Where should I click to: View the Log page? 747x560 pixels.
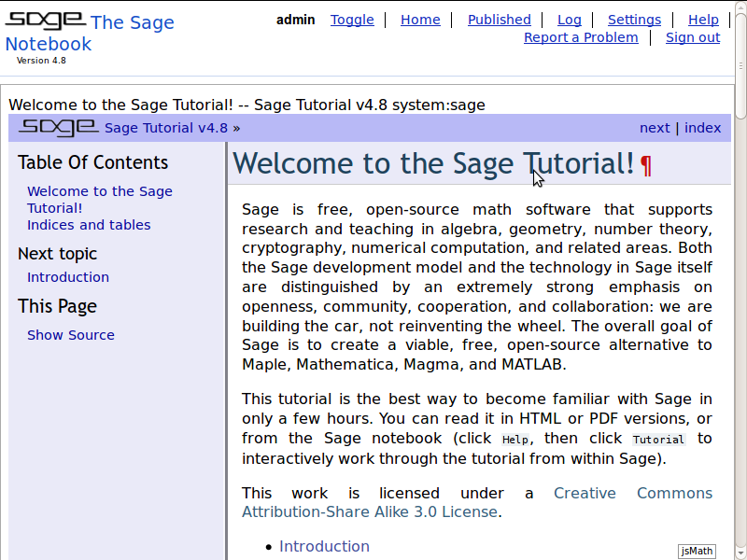pos(569,20)
